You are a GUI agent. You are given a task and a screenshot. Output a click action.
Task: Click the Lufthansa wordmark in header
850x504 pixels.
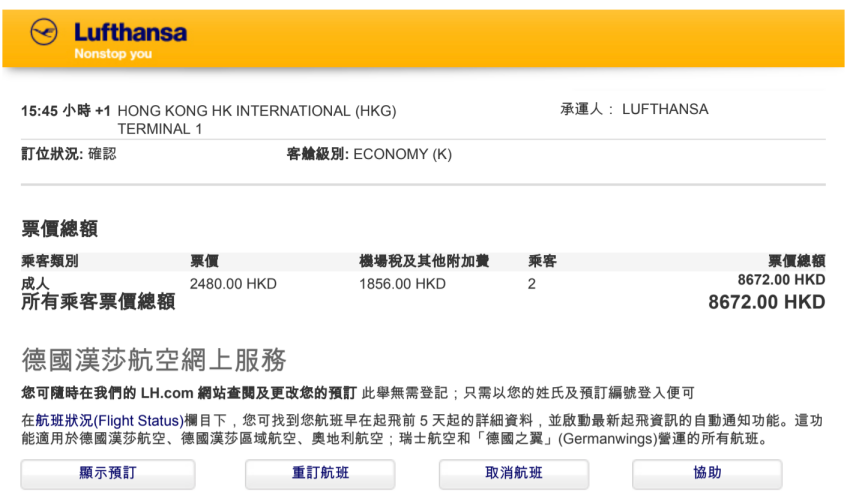pos(131,33)
